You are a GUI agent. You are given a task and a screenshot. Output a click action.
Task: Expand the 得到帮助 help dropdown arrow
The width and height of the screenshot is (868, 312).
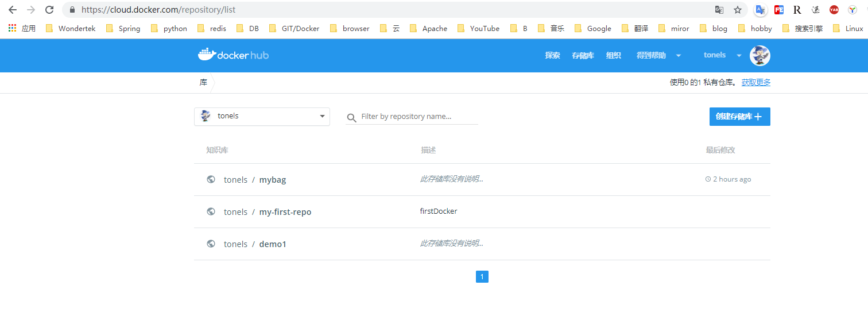click(679, 56)
